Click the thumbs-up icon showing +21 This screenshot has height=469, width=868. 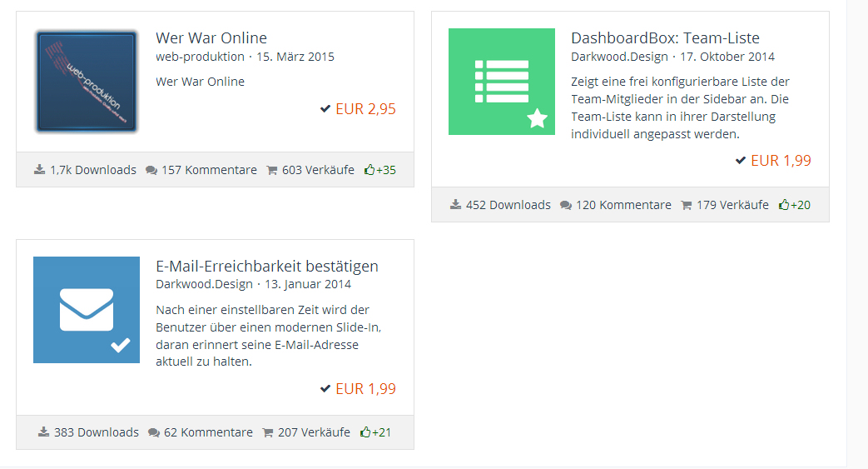click(x=365, y=432)
